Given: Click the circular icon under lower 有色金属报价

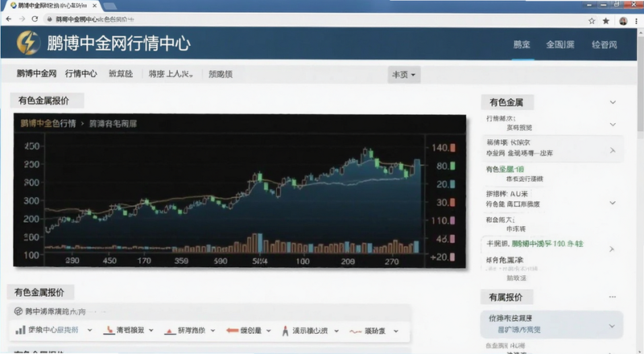Looking at the screenshot, I should coord(18,311).
